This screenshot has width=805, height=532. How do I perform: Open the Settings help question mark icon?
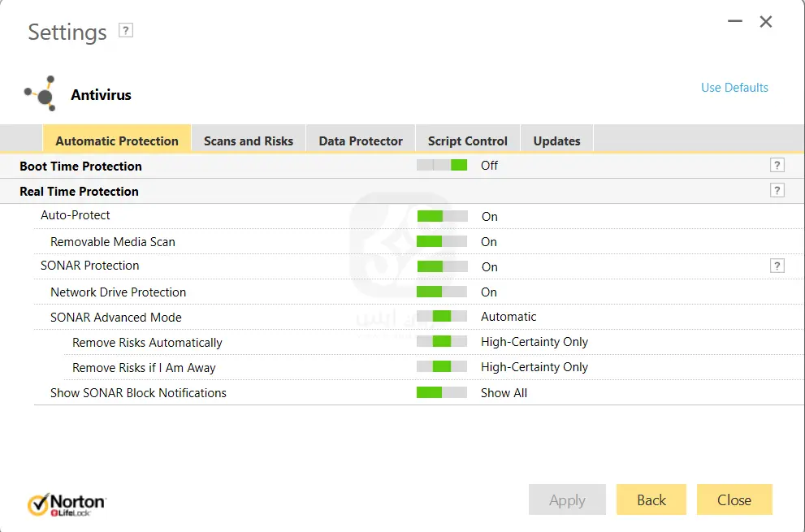pyautogui.click(x=126, y=31)
